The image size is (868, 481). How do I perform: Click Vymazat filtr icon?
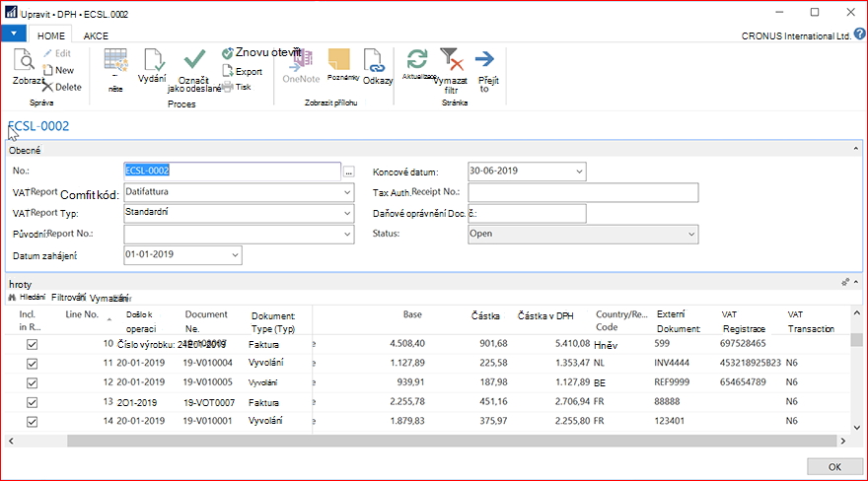(451, 59)
